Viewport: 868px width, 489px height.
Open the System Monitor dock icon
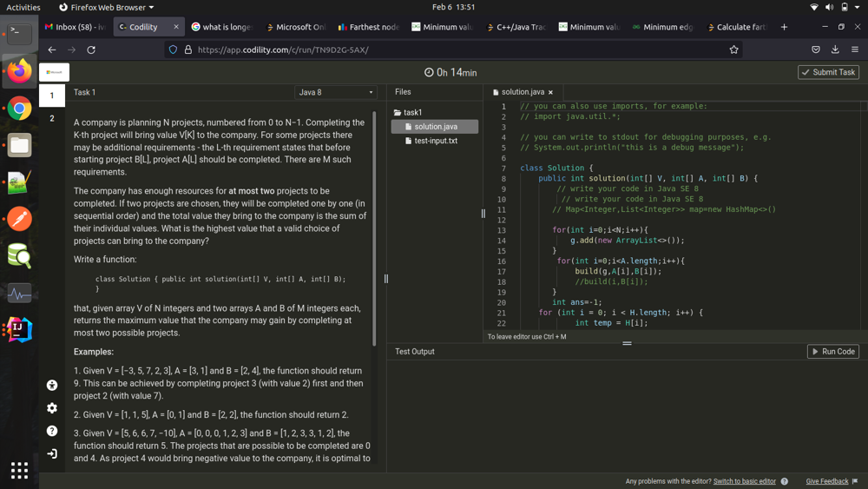pos(19,293)
